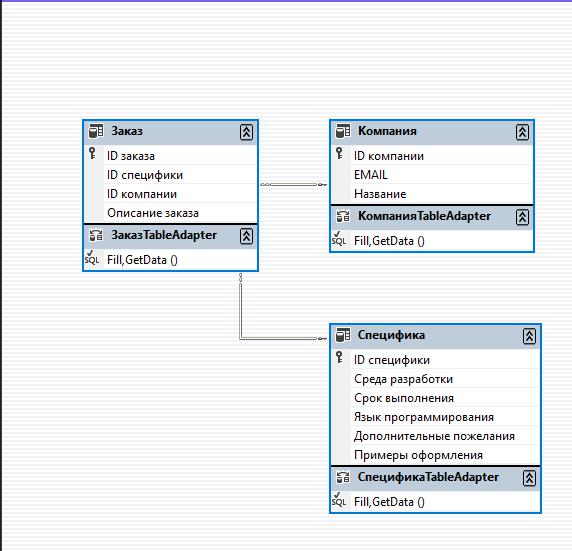572x551 pixels.
Task: Click the key icon beside ID компании in Компания
Action: pos(339,153)
